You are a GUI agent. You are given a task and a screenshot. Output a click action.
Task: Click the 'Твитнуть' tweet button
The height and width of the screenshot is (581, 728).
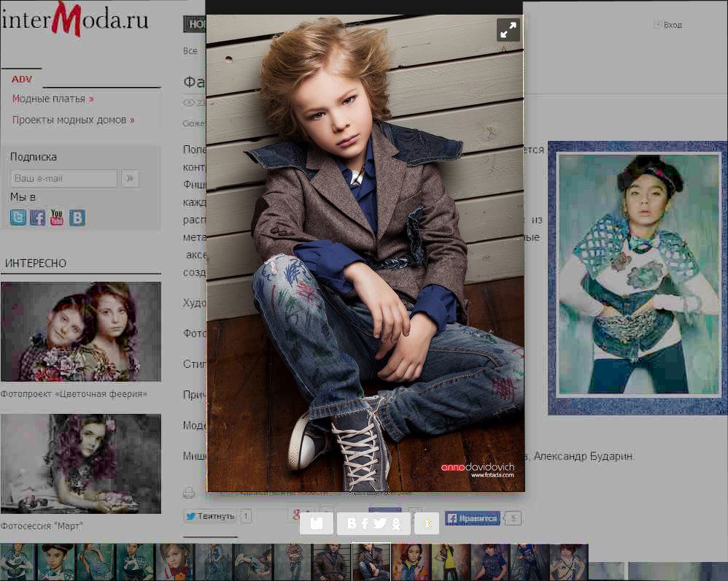(211, 516)
